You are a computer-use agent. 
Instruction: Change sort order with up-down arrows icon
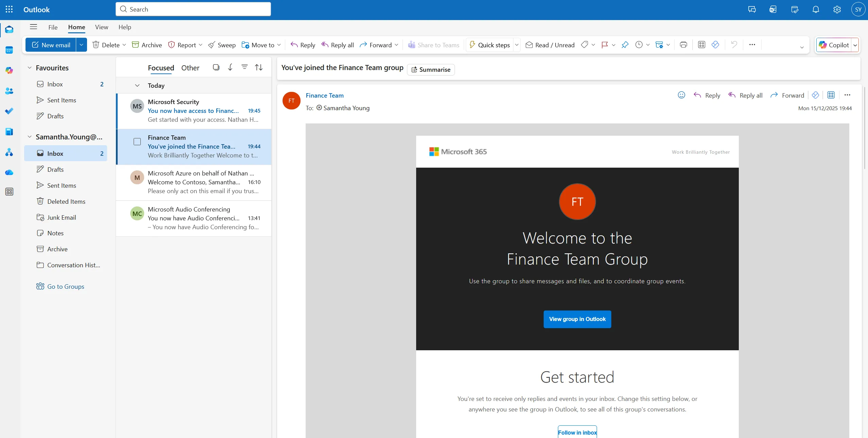point(259,67)
